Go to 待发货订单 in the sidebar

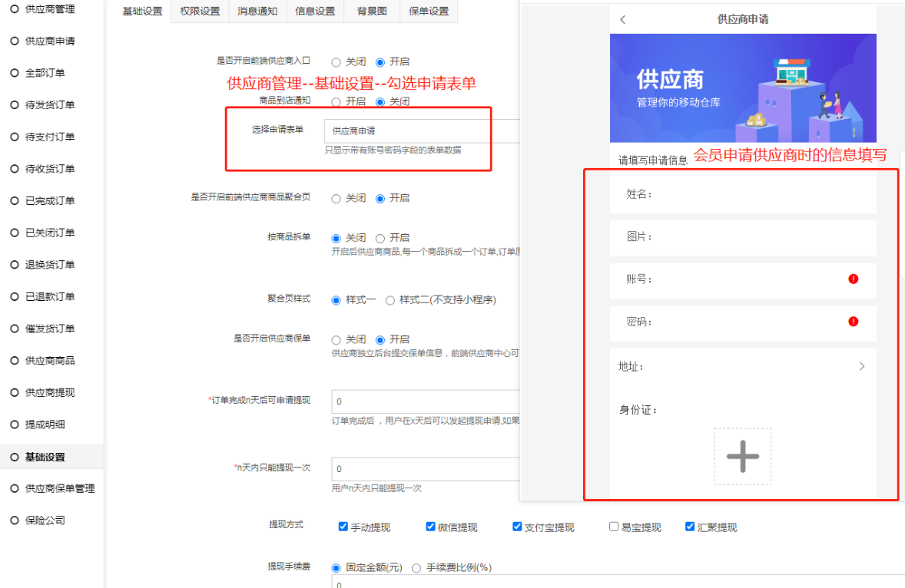pos(50,104)
